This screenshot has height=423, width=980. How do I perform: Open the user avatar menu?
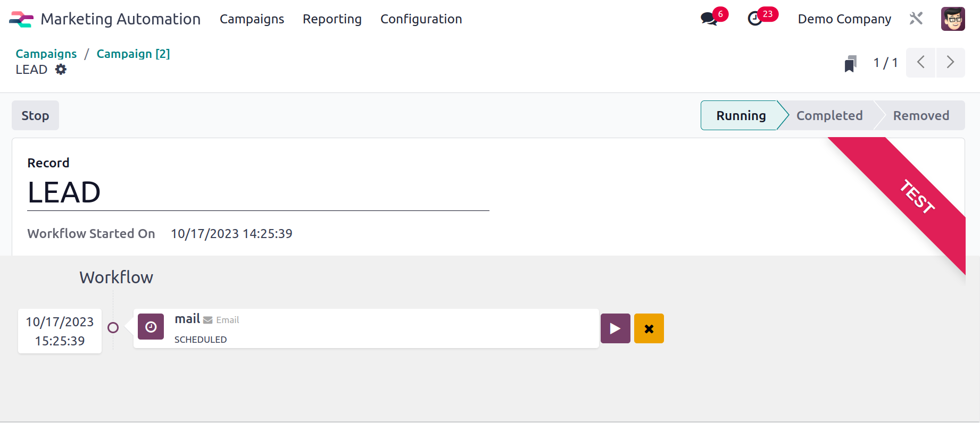(953, 19)
